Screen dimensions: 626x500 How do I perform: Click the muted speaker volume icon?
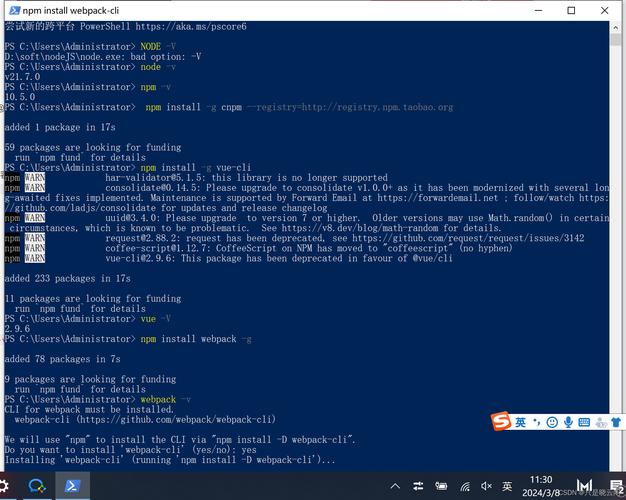[x=486, y=486]
